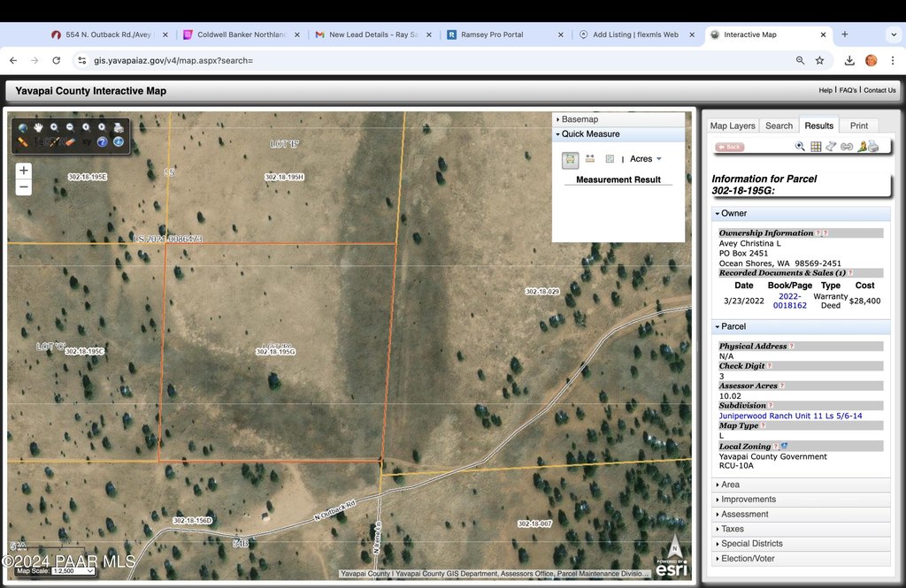
Task: Expand the Basemap section
Action: 580,119
